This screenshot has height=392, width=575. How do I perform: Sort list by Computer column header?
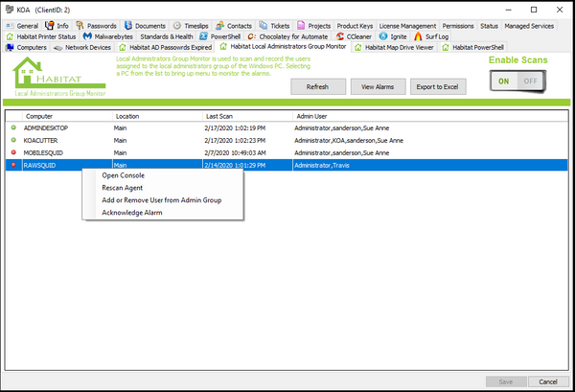point(38,115)
